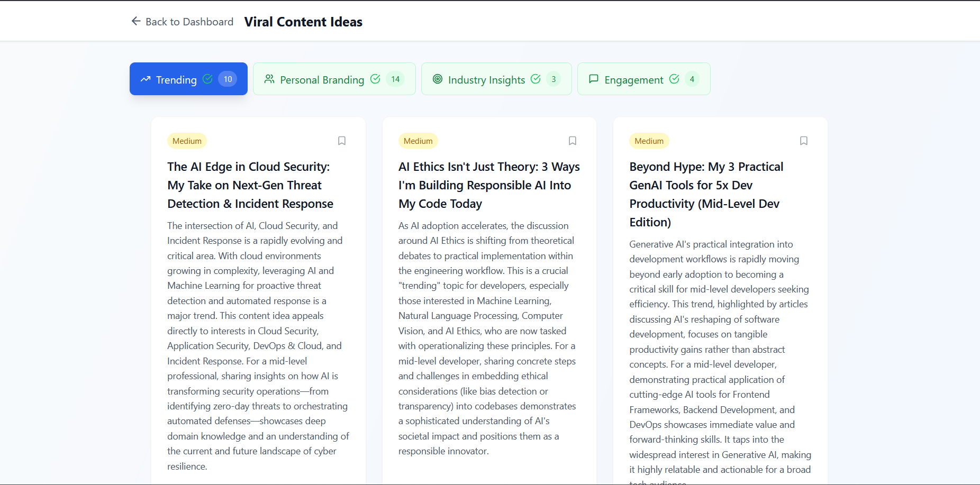Click the Medium badge on Cloud Security card
Image resolution: width=980 pixels, height=485 pixels.
click(187, 141)
